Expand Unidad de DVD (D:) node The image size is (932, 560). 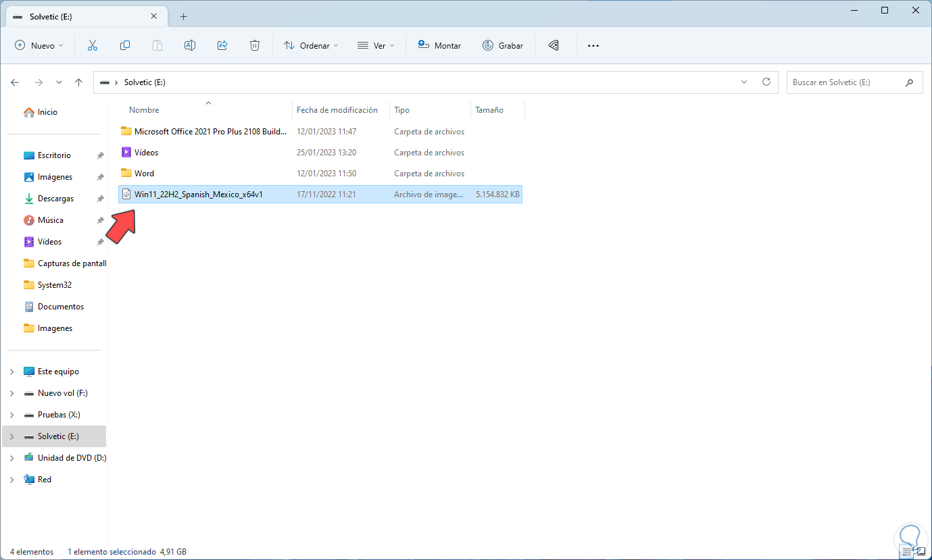(12, 458)
